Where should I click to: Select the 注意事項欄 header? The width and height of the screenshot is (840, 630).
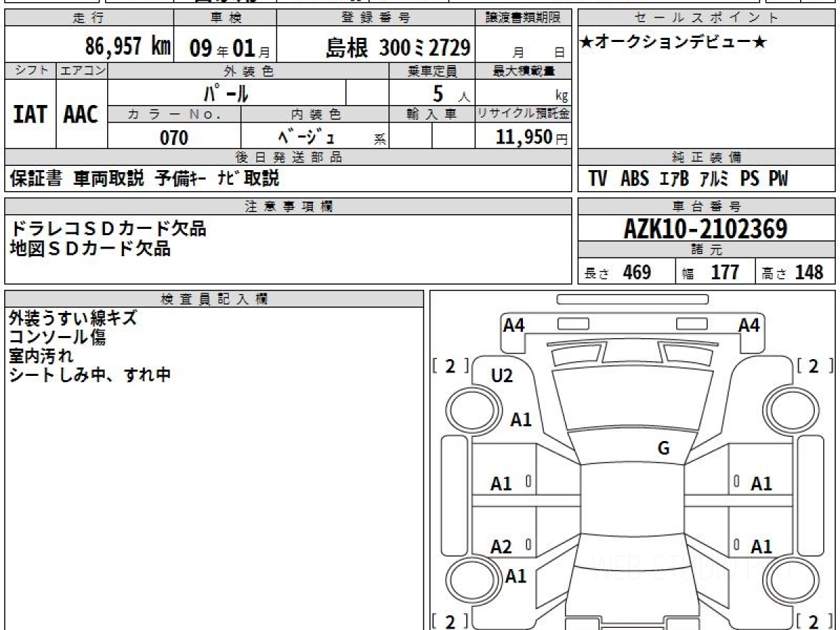[x=288, y=206]
